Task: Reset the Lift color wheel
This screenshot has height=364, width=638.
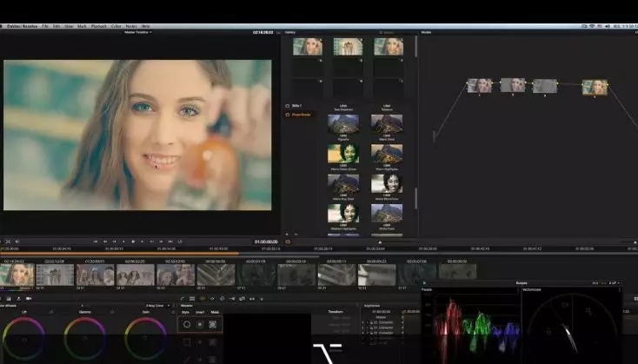Action: click(51, 312)
